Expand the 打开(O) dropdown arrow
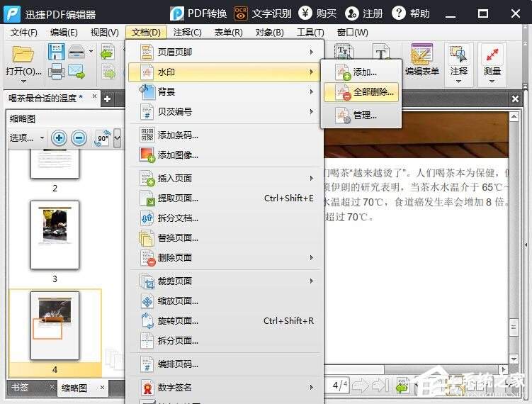Viewport: 532px width, 404px height. click(23, 82)
